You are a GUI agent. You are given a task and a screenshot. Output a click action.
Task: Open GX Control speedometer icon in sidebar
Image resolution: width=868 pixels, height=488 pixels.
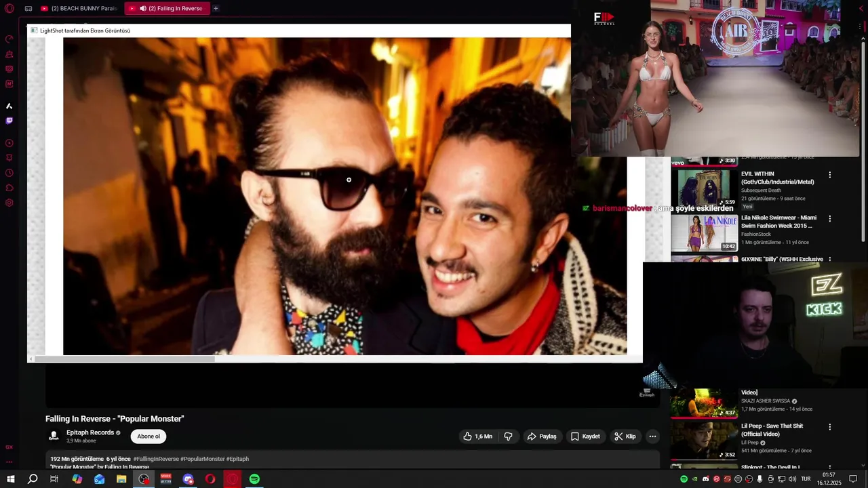[9, 39]
